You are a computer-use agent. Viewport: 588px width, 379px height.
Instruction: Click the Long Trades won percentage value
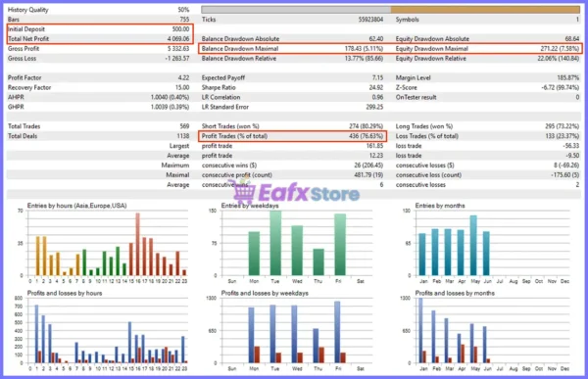click(x=562, y=126)
